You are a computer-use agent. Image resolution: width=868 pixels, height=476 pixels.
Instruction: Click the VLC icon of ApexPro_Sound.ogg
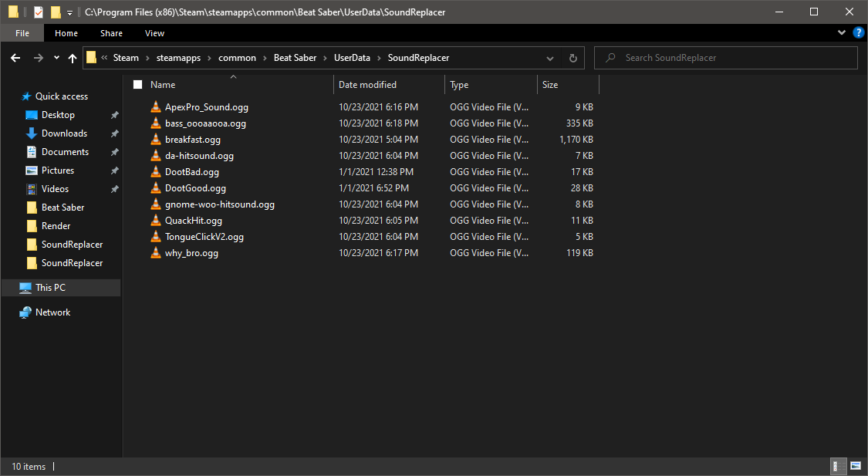pyautogui.click(x=156, y=106)
